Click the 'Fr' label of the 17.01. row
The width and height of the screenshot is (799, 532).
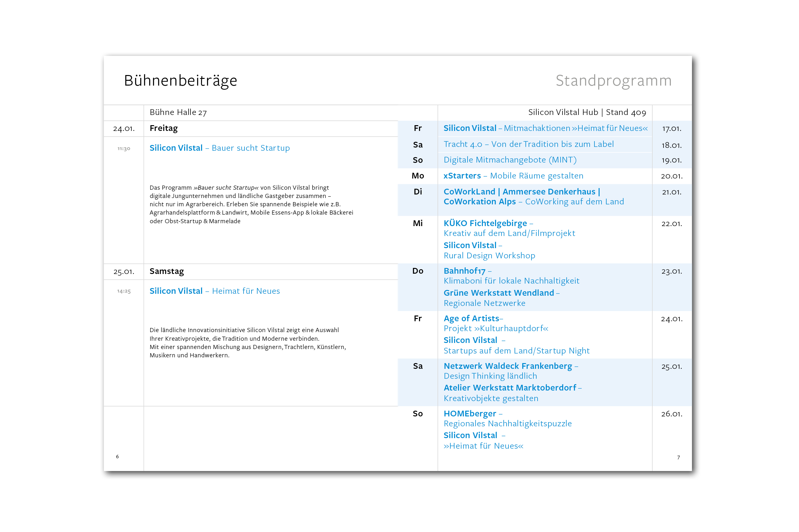click(418, 128)
